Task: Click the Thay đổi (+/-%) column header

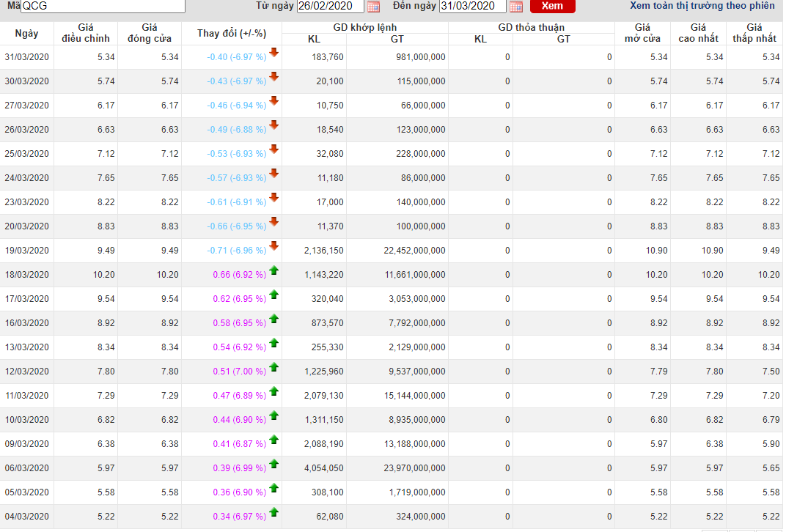Action: (232, 33)
